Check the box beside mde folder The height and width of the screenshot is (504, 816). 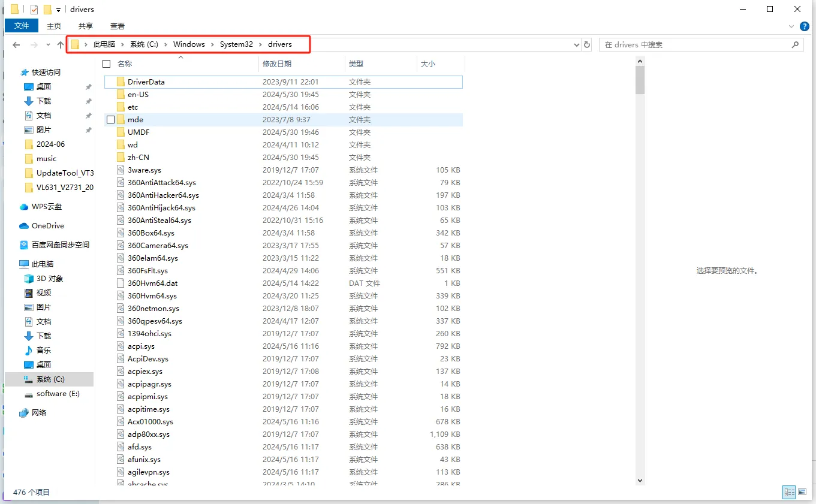pyautogui.click(x=110, y=120)
